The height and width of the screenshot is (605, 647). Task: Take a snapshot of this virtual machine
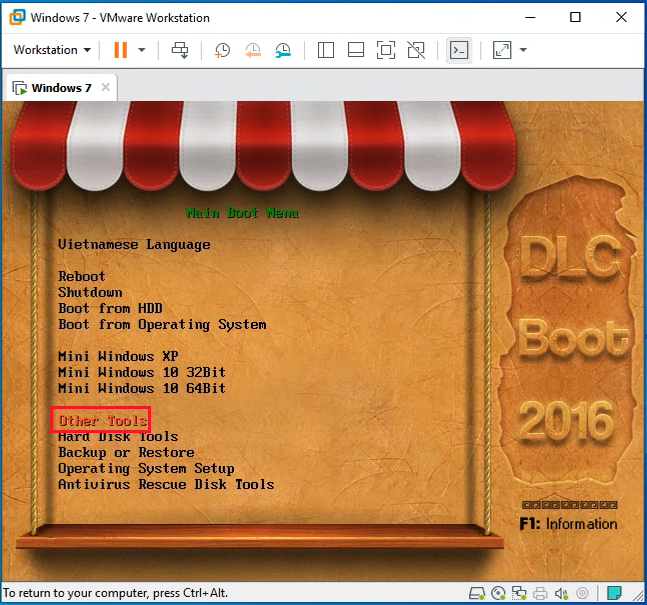222,50
